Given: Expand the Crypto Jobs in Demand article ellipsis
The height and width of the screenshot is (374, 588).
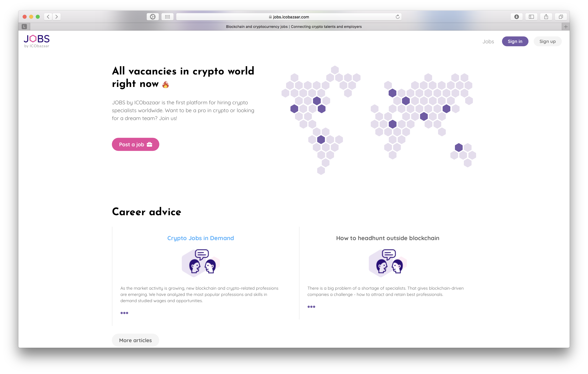Looking at the screenshot, I should 124,313.
